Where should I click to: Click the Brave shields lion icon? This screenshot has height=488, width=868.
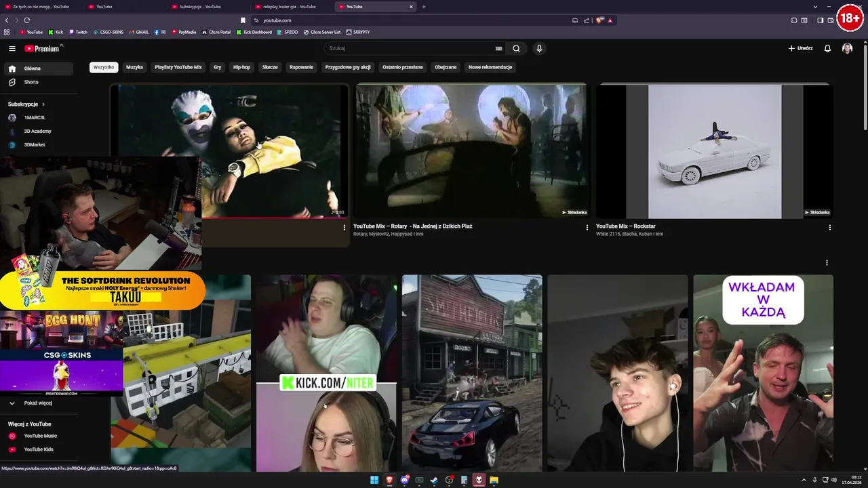599,20
